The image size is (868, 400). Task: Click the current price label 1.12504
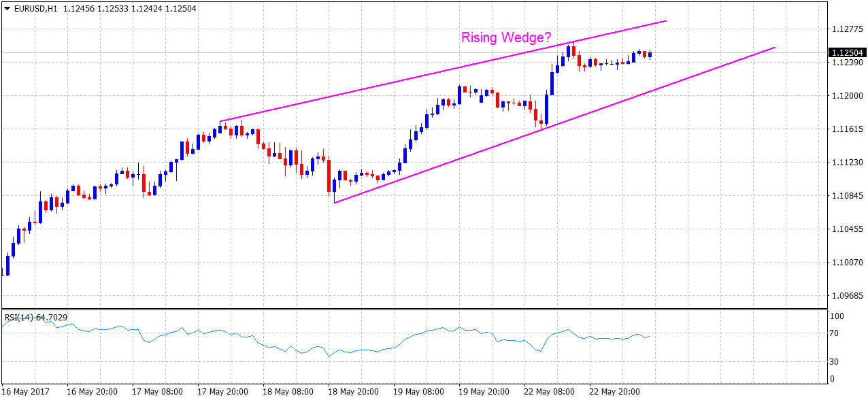pyautogui.click(x=847, y=52)
